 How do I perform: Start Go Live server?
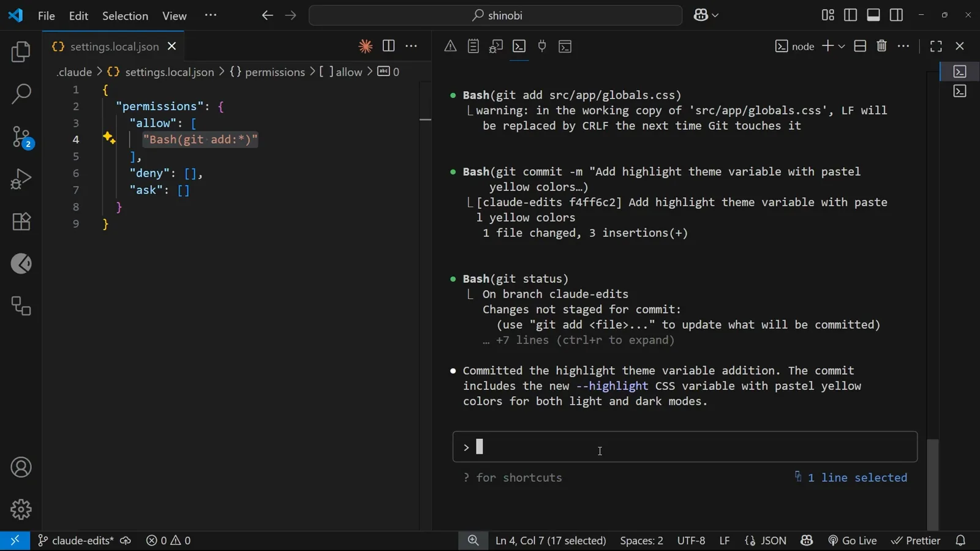coord(853,541)
